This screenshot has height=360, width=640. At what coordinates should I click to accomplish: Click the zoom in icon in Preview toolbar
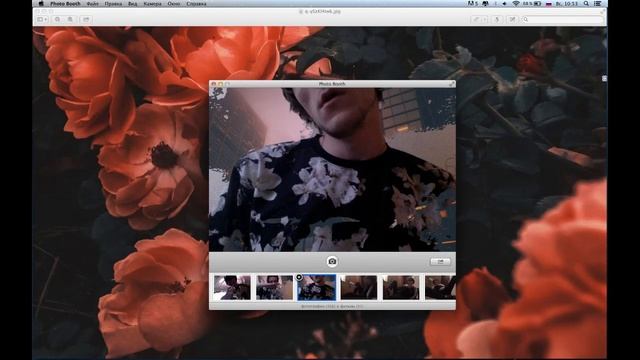(71, 19)
